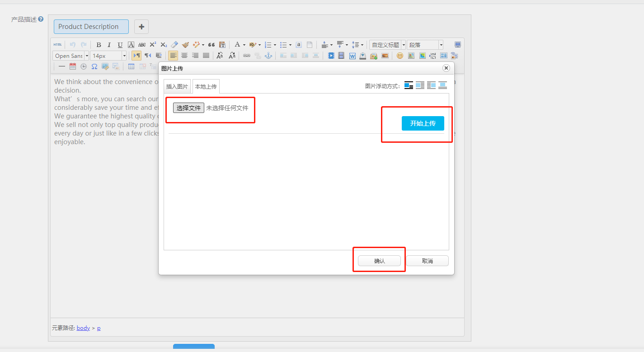Toggle underline formatting
Screen dimensions: 644x352
pyautogui.click(x=120, y=45)
